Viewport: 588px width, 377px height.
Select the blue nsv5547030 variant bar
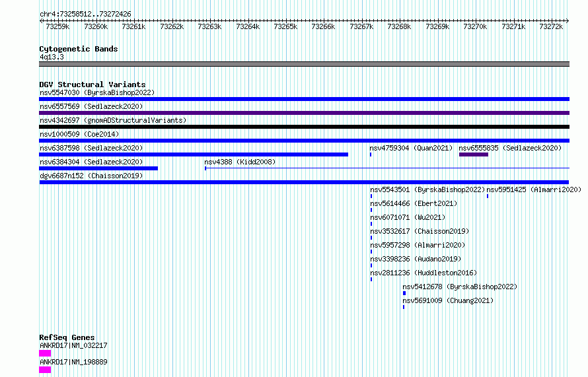tap(304, 99)
